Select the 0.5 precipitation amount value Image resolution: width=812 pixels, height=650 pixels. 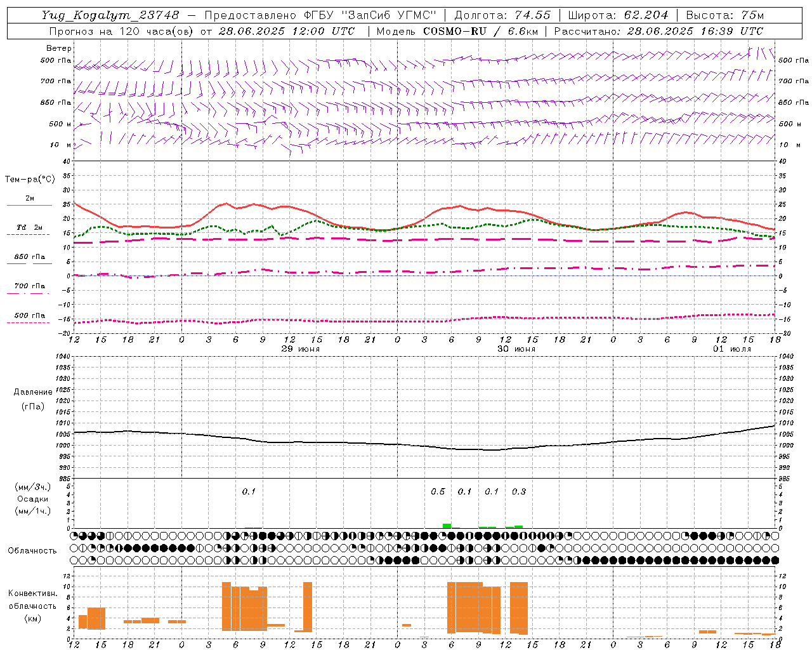click(438, 492)
